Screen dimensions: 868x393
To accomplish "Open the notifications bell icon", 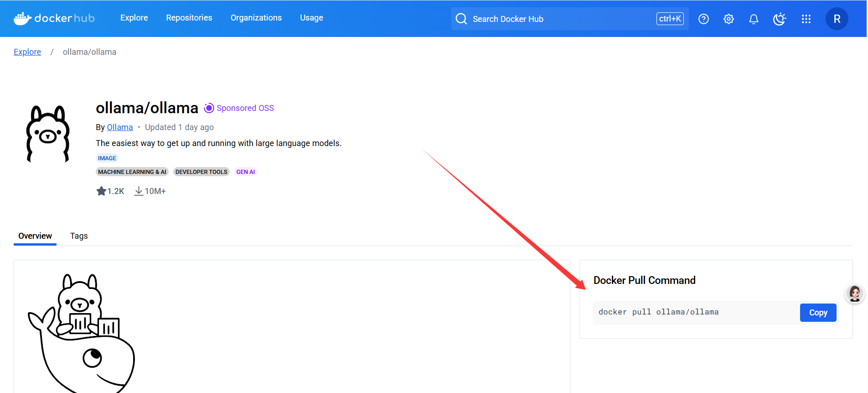I will pos(754,19).
